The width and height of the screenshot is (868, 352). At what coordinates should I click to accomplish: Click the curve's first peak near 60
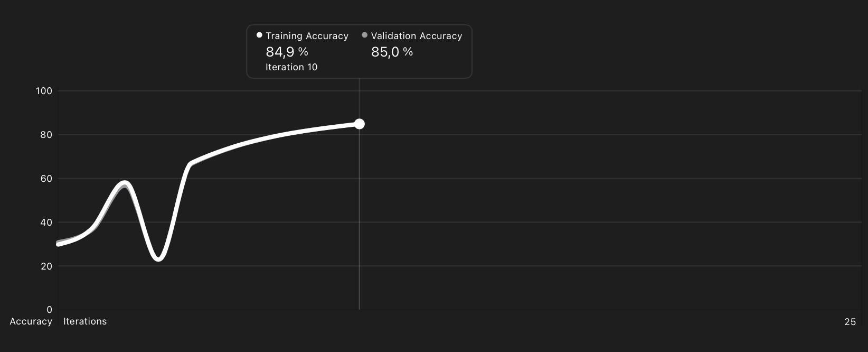[x=125, y=183]
